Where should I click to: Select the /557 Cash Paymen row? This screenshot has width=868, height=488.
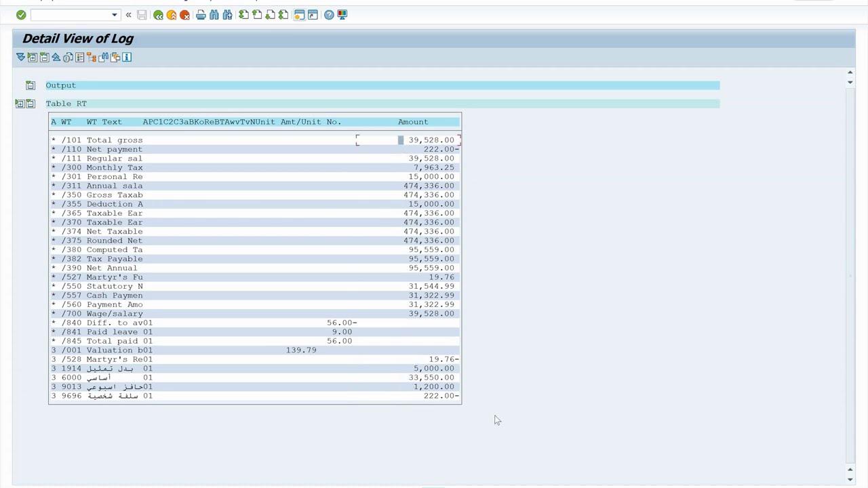pos(255,296)
